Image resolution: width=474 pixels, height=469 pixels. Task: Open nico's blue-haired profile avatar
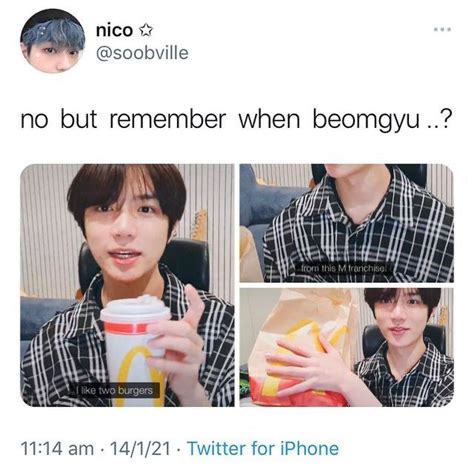coord(52,41)
